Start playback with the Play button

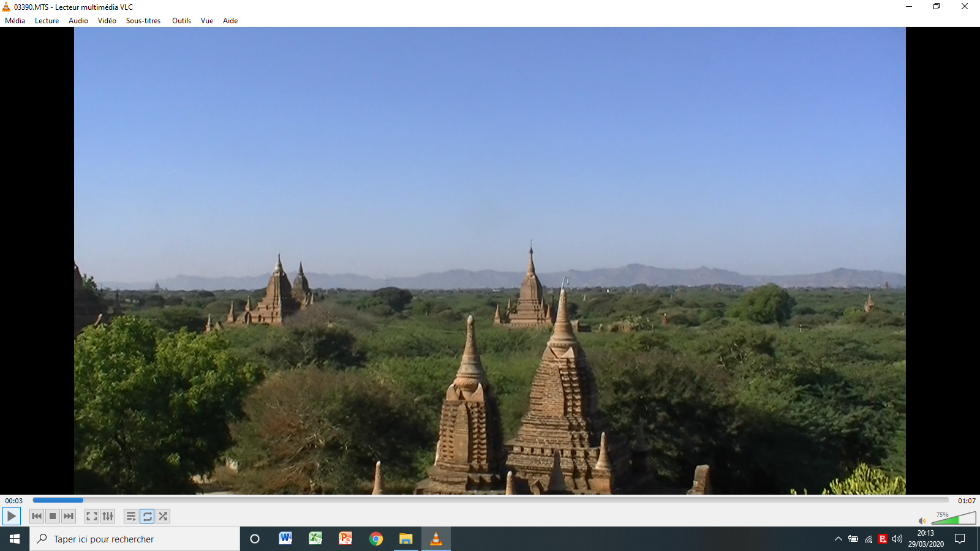pos(12,516)
